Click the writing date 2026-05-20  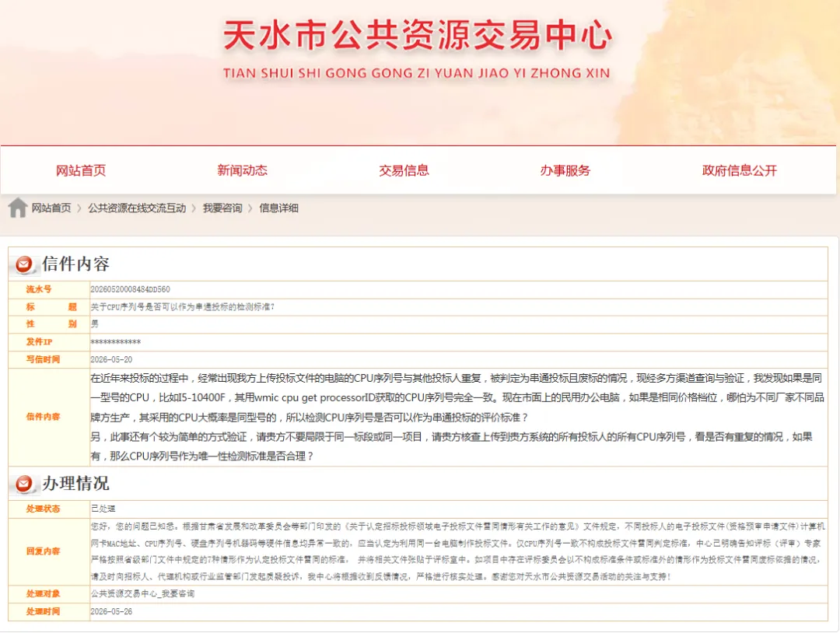(111, 359)
